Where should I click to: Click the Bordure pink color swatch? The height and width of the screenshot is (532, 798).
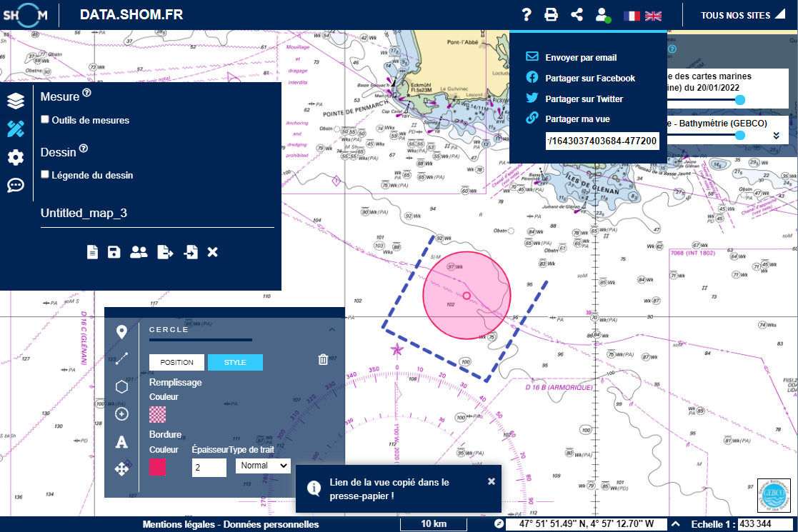tap(157, 467)
